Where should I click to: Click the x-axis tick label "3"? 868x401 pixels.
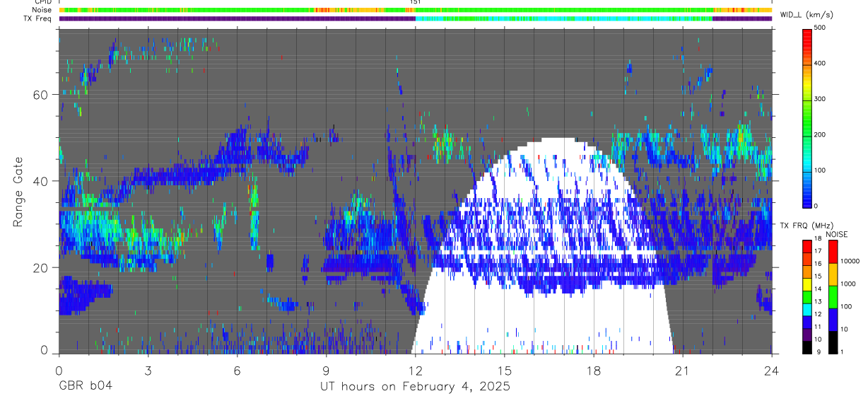(148, 371)
